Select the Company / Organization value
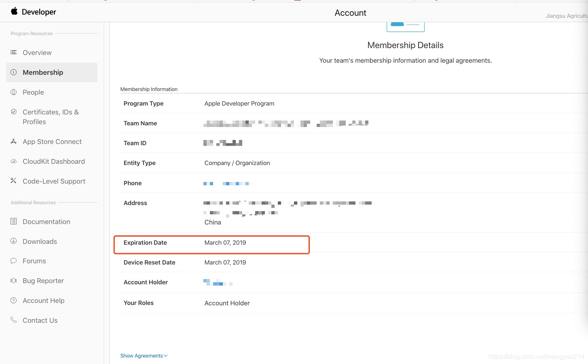The width and height of the screenshot is (588, 364). [x=237, y=163]
